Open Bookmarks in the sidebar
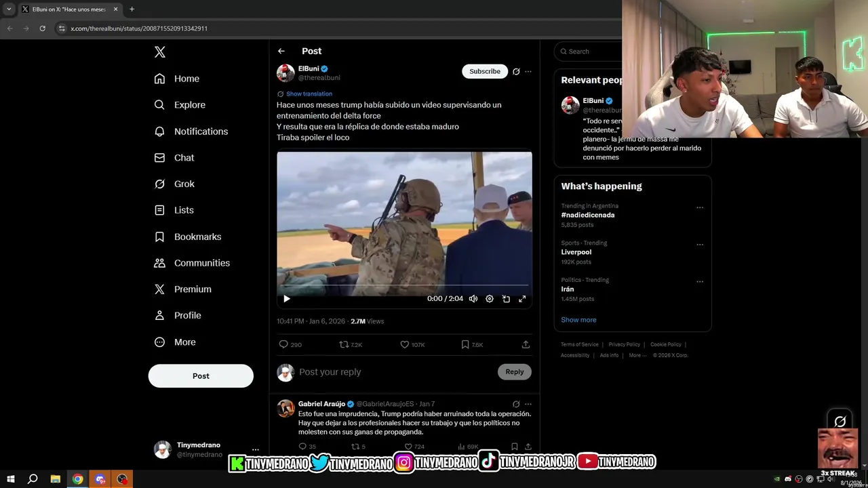This screenshot has height=488, width=868. [188, 237]
